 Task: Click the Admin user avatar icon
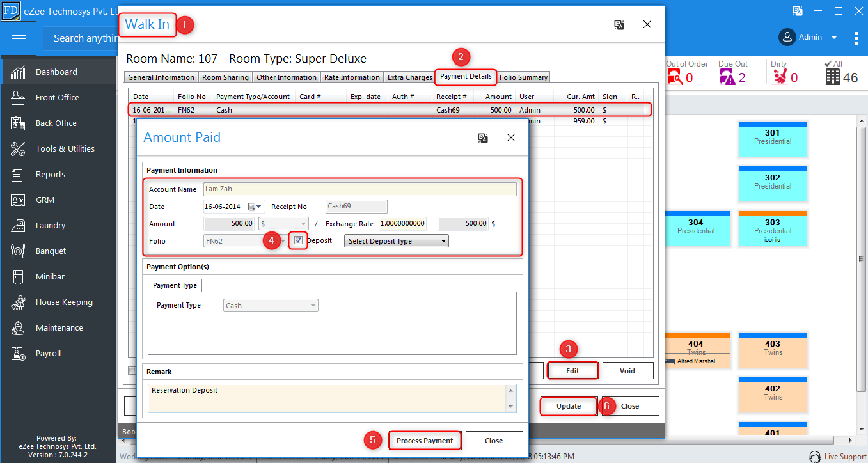coord(787,37)
